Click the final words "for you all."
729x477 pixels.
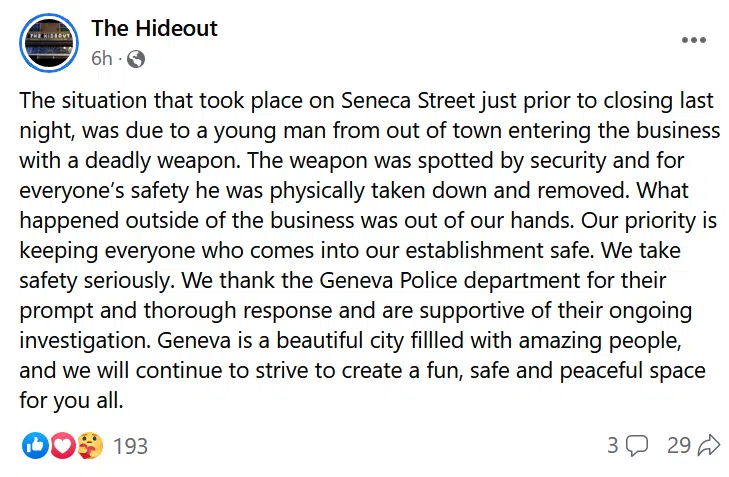pyautogui.click(x=72, y=401)
